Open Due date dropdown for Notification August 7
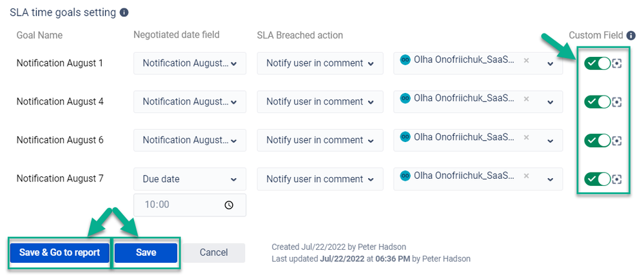The width and height of the screenshot is (644, 277). [190, 179]
